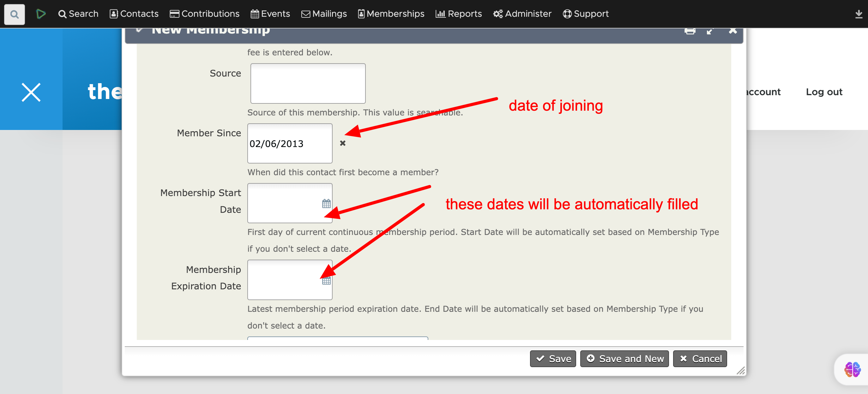Close the side menu with white X
The height and width of the screenshot is (394, 868).
coord(31,92)
